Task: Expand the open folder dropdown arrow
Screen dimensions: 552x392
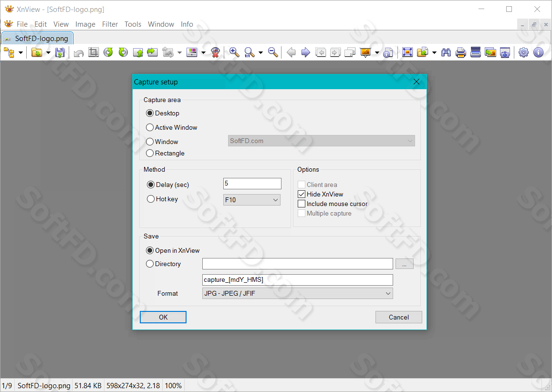Action: [48, 53]
